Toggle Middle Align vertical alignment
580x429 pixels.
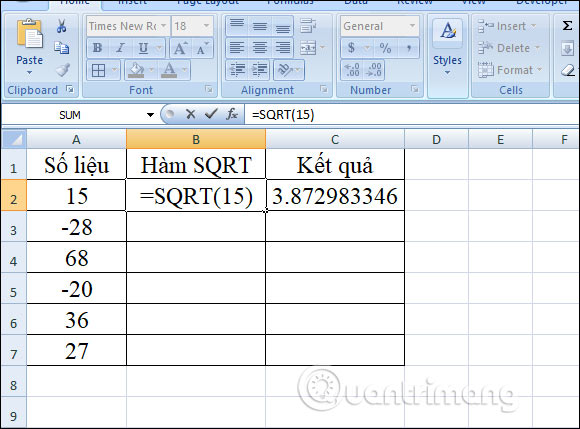point(260,26)
